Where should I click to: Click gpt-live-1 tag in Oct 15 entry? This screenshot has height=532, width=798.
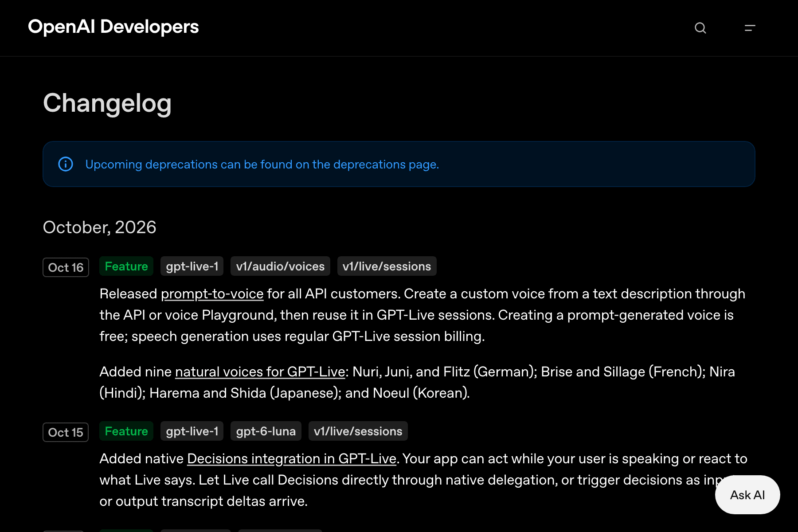pyautogui.click(x=192, y=431)
